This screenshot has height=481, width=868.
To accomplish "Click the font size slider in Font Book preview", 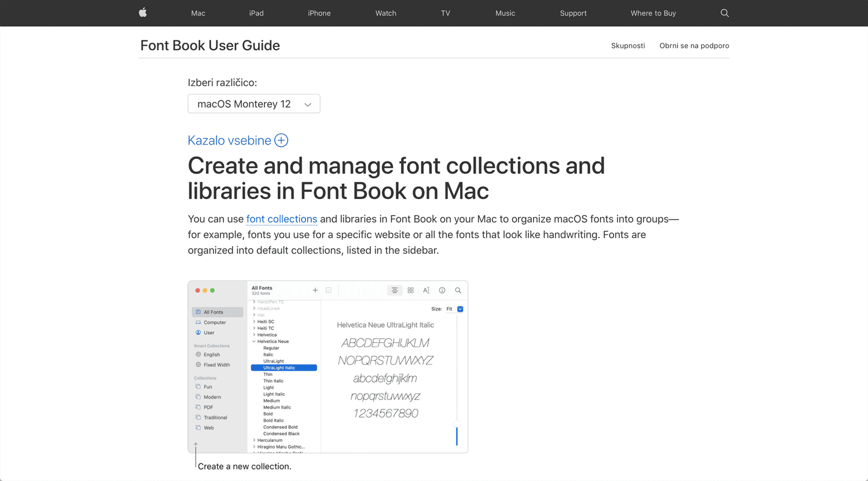I will click(x=457, y=424).
